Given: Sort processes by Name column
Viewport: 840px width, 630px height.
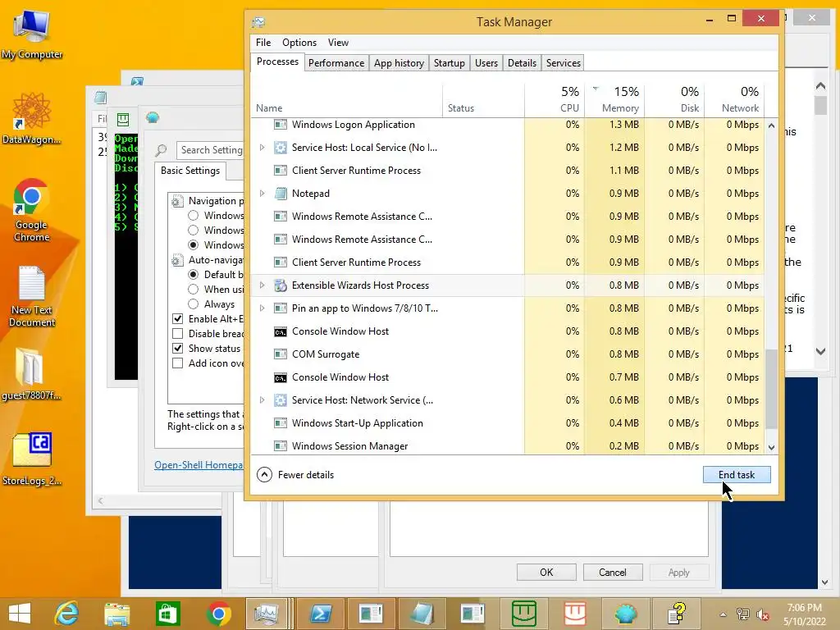Looking at the screenshot, I should click(347, 99).
